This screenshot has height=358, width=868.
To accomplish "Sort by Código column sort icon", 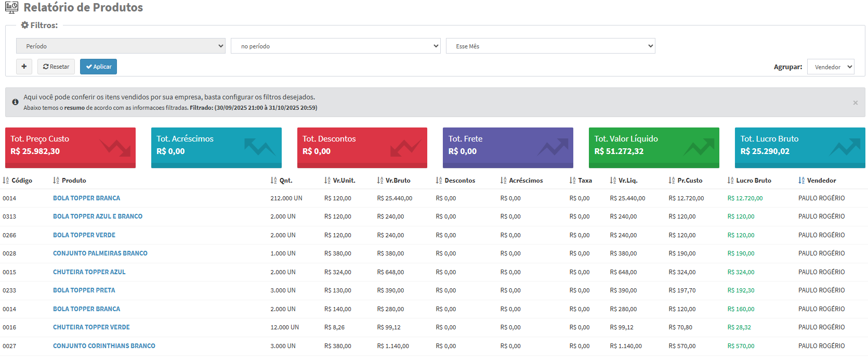I will [6, 181].
